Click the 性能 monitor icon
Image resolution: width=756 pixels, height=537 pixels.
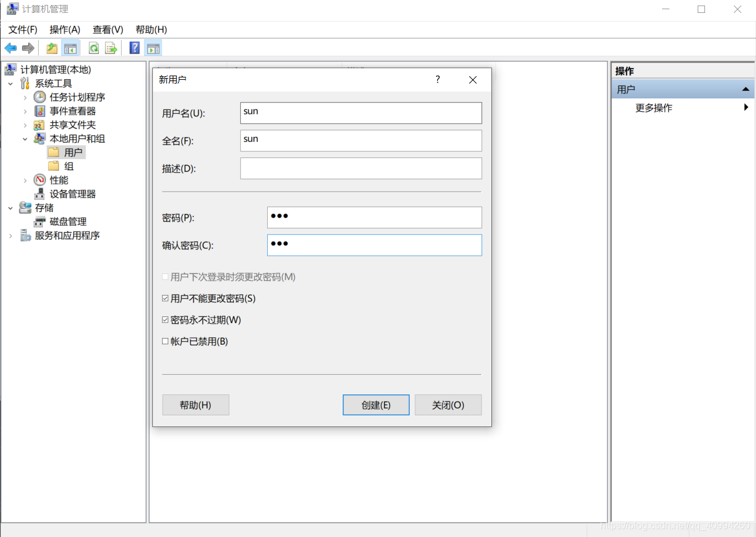[x=40, y=180]
